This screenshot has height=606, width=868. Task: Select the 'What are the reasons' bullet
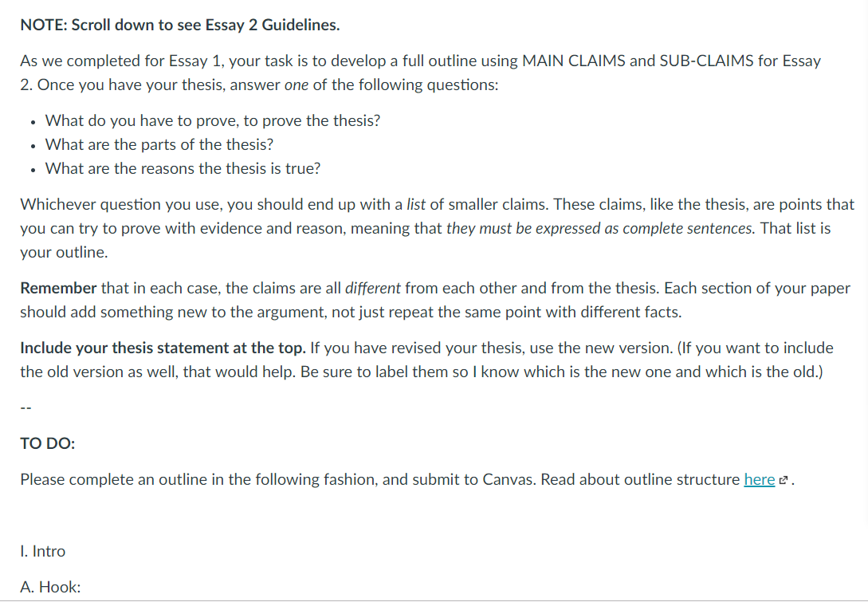point(183,168)
